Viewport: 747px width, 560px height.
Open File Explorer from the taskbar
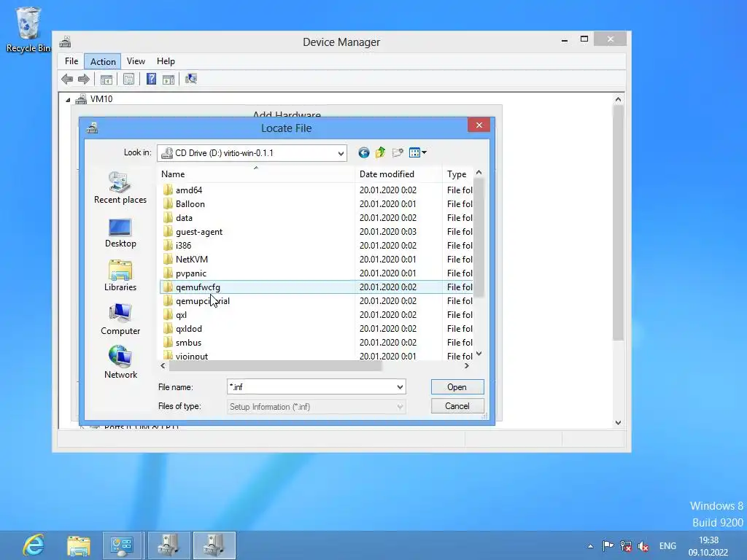click(79, 545)
